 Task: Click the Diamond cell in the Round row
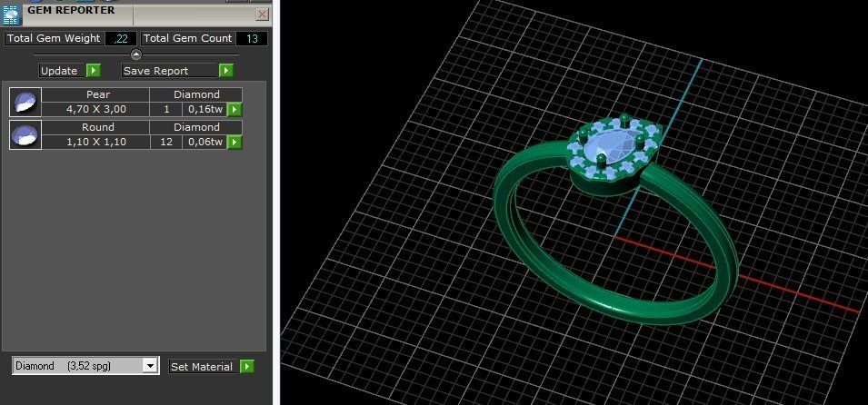(196, 127)
